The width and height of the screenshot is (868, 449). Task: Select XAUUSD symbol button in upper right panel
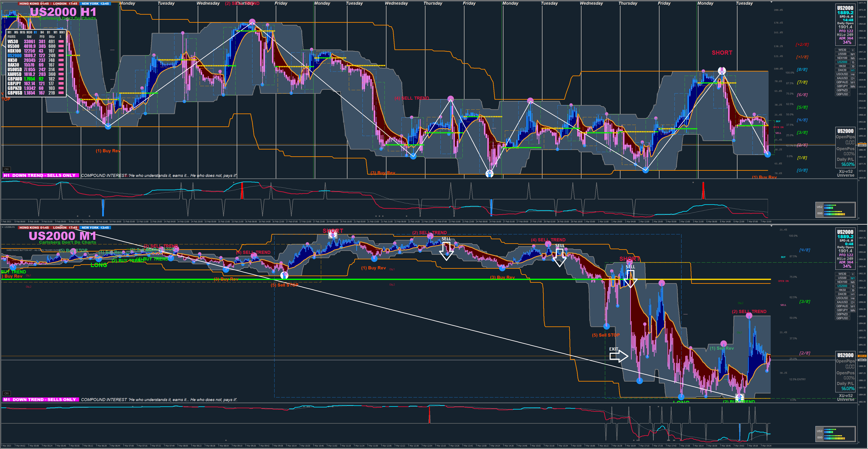[842, 78]
